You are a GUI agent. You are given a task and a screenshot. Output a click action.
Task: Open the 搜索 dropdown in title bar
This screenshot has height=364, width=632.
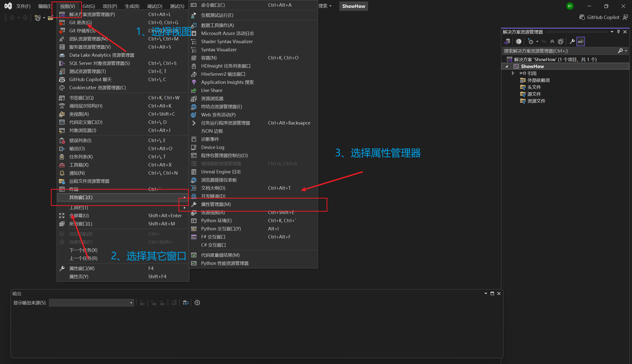[x=325, y=6]
